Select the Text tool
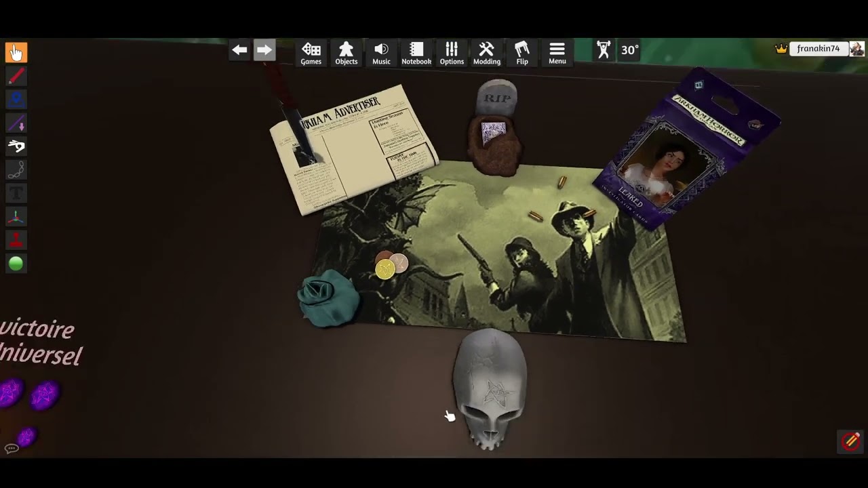This screenshot has width=868, height=488. [16, 194]
